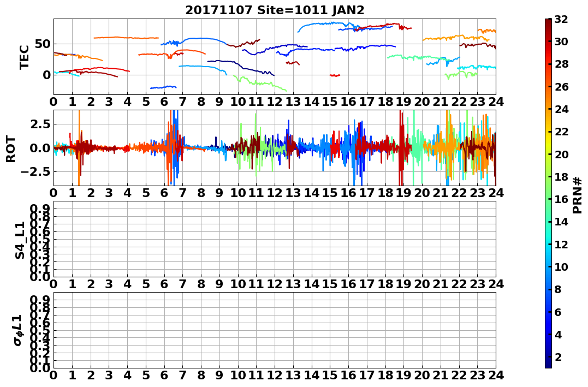The height and width of the screenshot is (387, 588).
Task: Click colorbar tick label '16'
Action: pos(561,199)
